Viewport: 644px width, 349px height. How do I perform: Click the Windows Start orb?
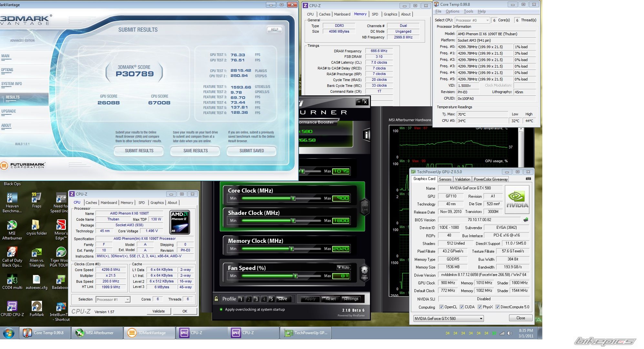coord(9,333)
